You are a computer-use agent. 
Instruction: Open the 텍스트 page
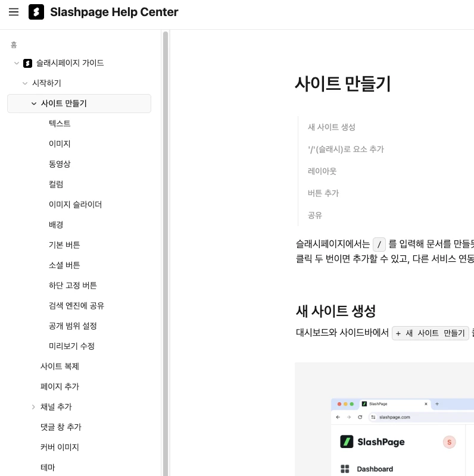60,124
